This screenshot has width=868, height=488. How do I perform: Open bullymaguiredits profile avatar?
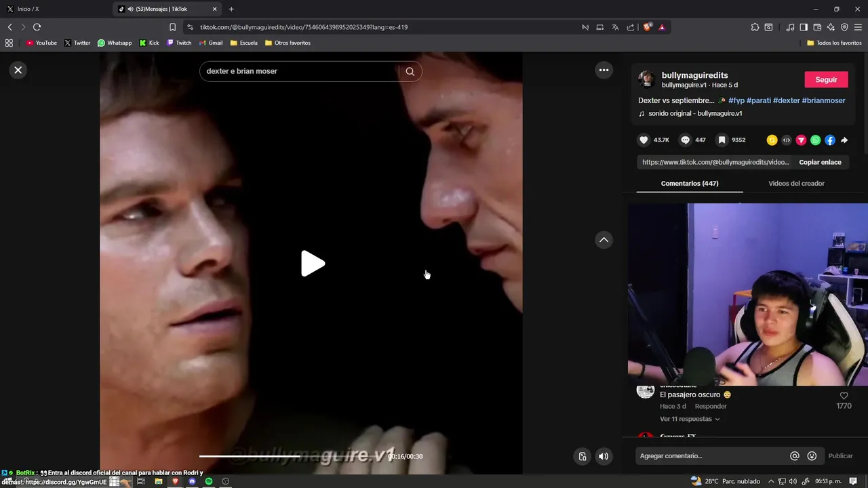click(646, 79)
